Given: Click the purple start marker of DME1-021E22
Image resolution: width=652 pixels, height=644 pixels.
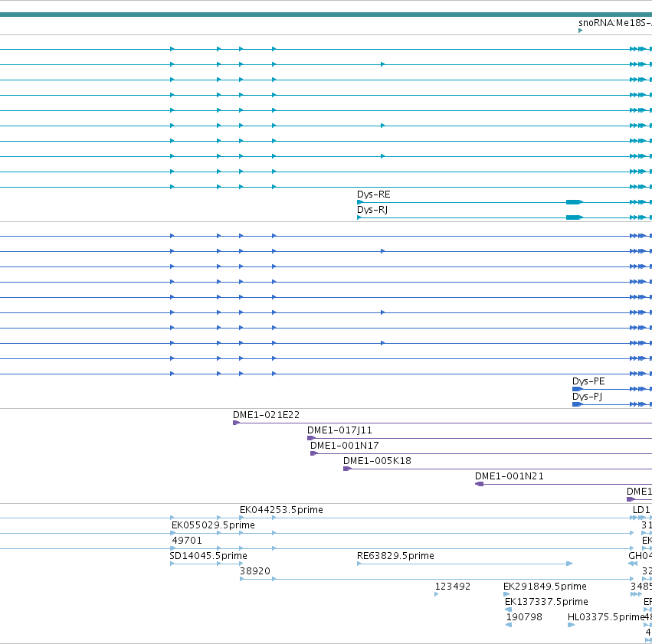Looking at the screenshot, I should coord(236,423).
